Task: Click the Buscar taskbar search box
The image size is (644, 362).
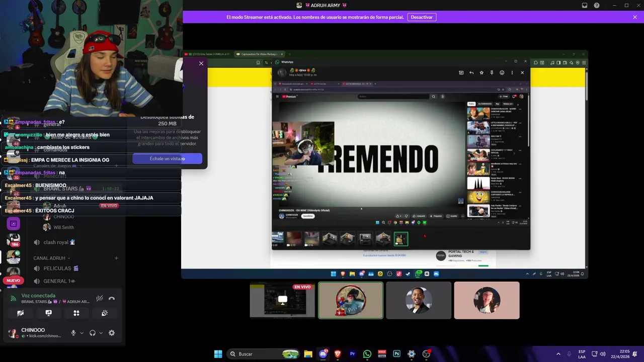Action: tap(263, 354)
